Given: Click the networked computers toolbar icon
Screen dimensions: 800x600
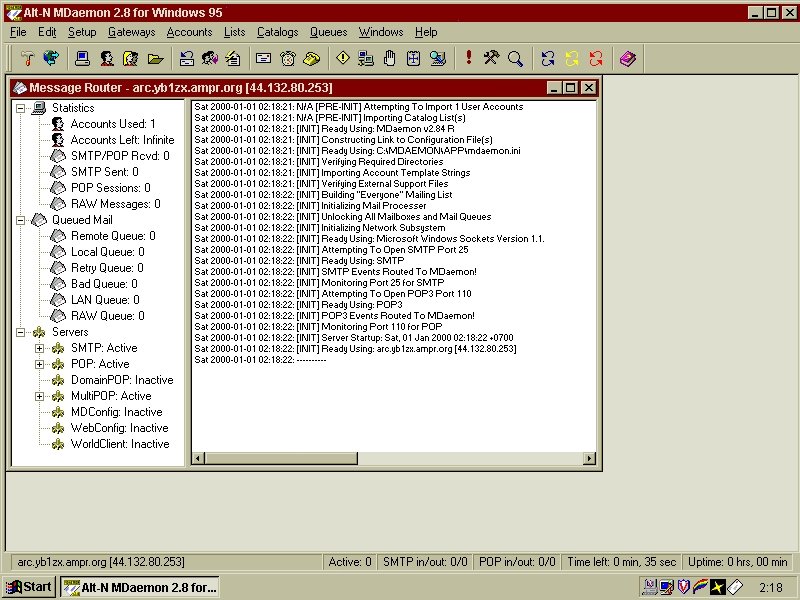Looking at the screenshot, I should 366,59.
